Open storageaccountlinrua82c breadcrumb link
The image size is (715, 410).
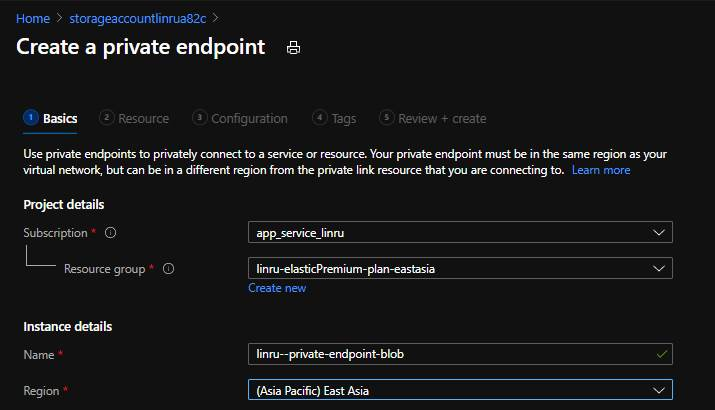coord(139,18)
